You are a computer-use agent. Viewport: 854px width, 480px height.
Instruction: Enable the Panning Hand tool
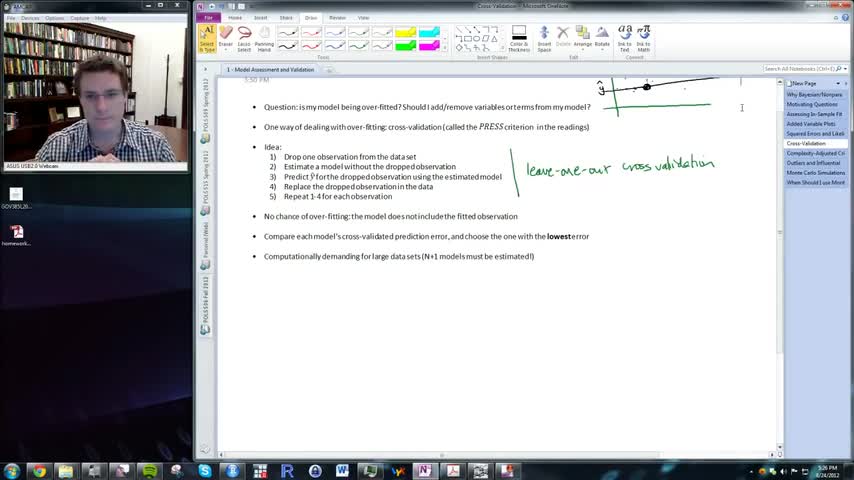(264, 39)
